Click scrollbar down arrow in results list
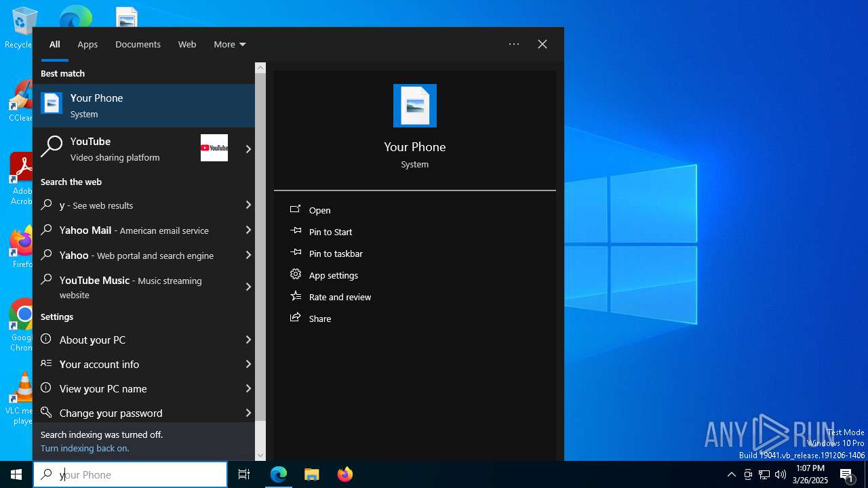This screenshot has height=488, width=868. [x=260, y=455]
